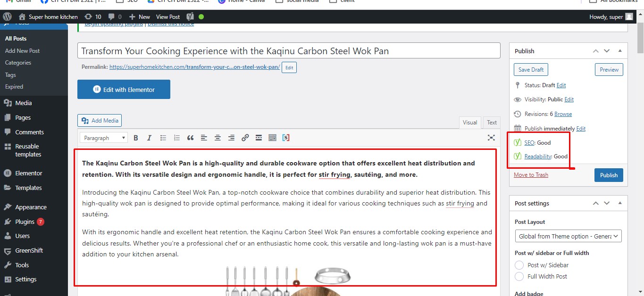This screenshot has height=296, width=644.
Task: Select the Full Width Post radio button
Action: (x=519, y=277)
